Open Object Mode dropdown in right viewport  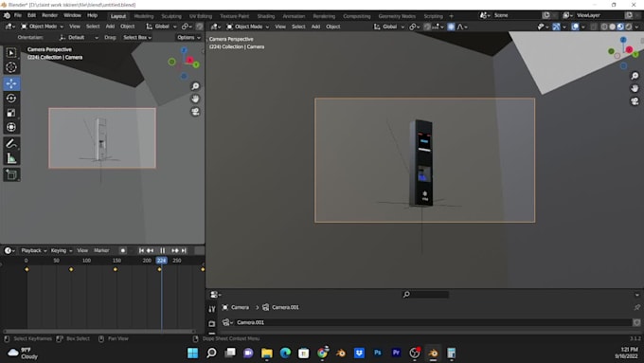248,27
